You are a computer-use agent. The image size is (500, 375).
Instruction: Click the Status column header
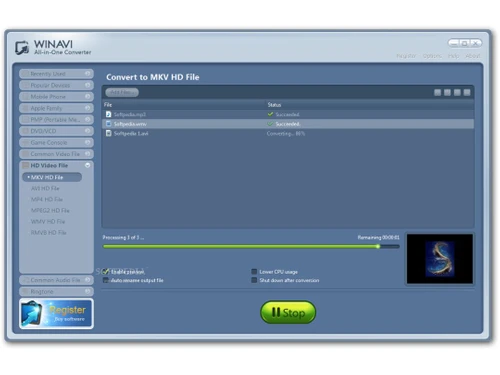click(274, 105)
